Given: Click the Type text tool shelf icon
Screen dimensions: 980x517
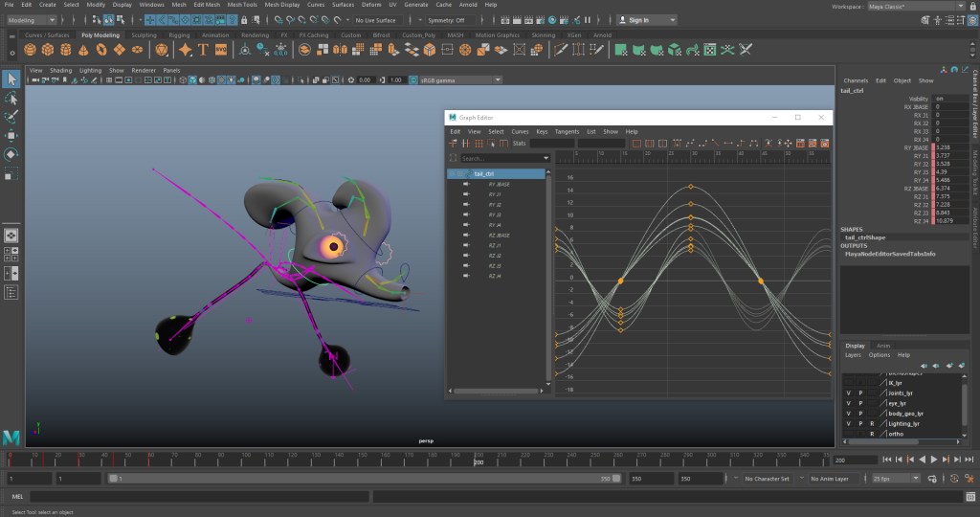Looking at the screenshot, I should (x=203, y=49).
